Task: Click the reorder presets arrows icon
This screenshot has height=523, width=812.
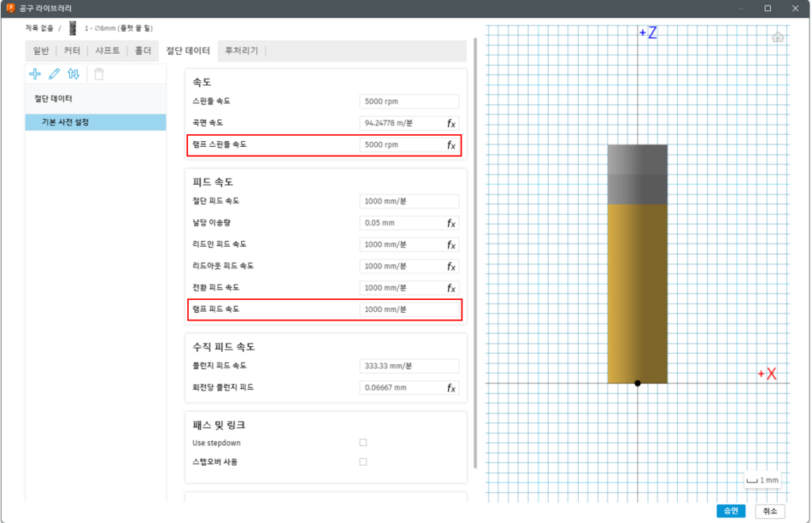Action: tap(74, 74)
